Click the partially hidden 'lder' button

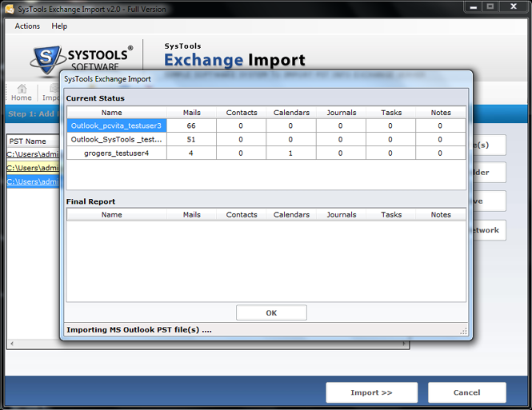(489, 173)
